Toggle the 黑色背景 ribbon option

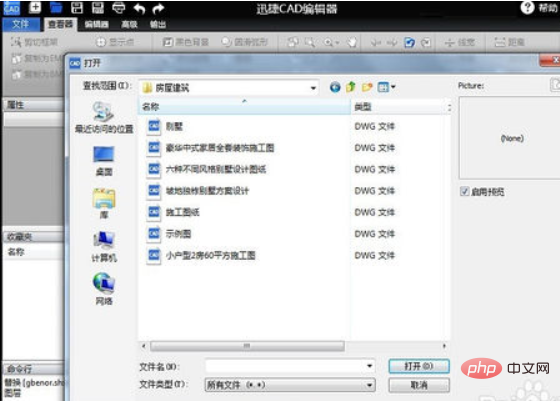coord(185,42)
